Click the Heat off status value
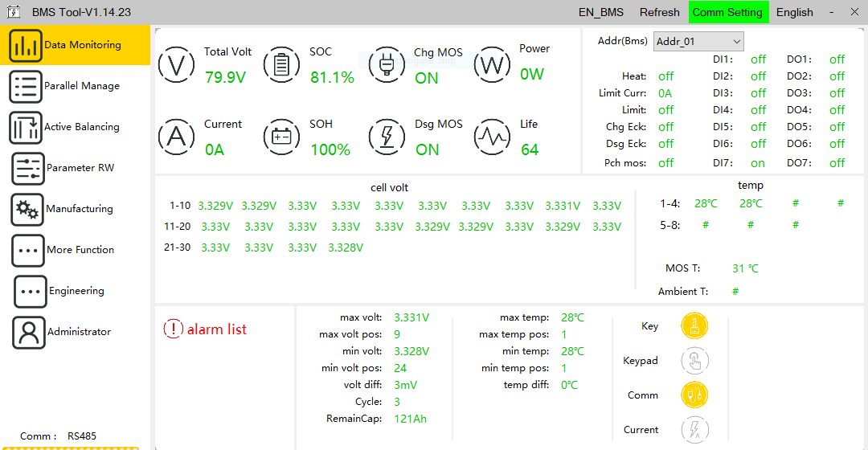This screenshot has width=868, height=450. (666, 76)
